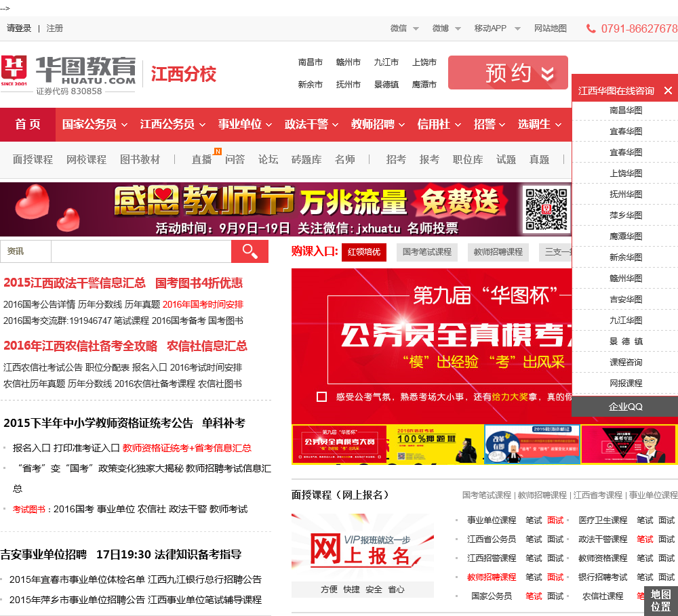Image resolution: width=678 pixels, height=616 pixels.
Task: Select the 教师招聘课程 tab near 购课入口
Action: [x=498, y=252]
